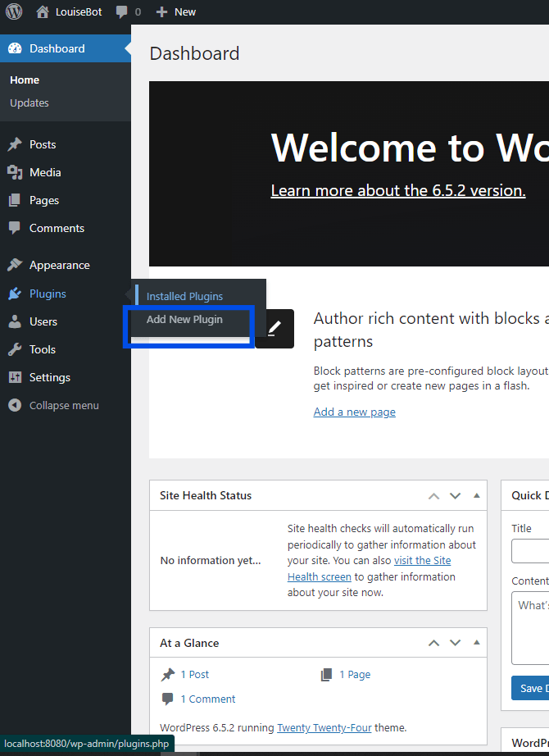
Task: Open the 1 Post link
Action: pos(195,675)
